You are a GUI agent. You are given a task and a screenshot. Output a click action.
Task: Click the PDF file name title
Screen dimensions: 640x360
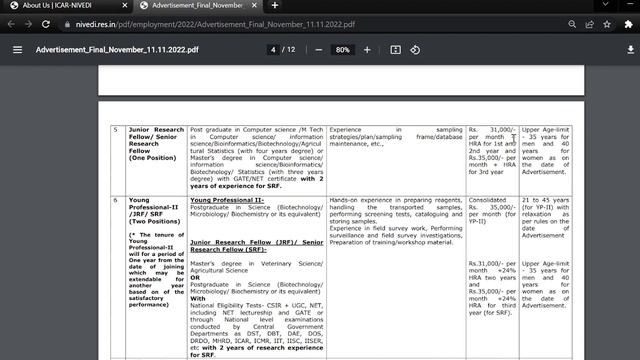pyautogui.click(x=117, y=50)
